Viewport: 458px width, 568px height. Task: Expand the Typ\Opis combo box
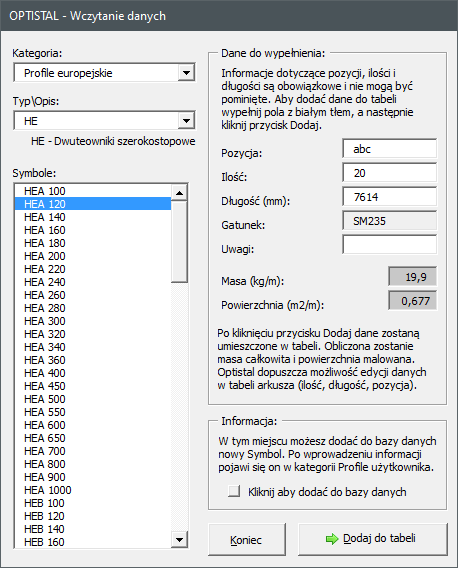[186, 121]
